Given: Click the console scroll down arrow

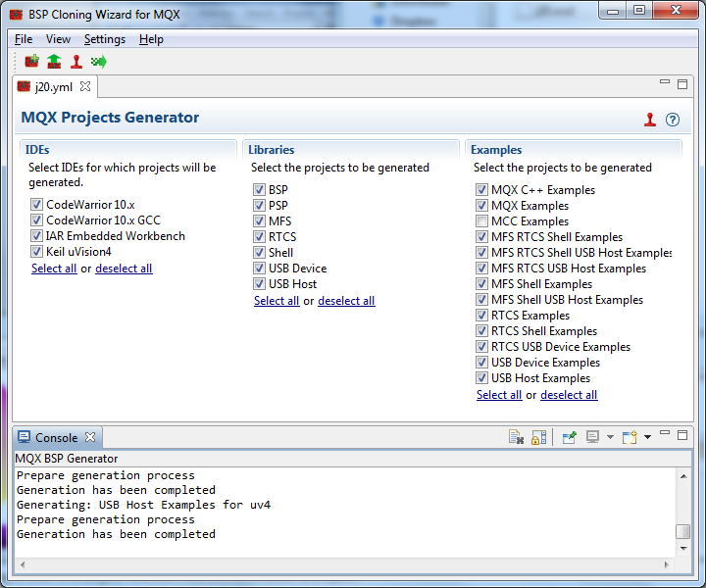Looking at the screenshot, I should (x=683, y=549).
